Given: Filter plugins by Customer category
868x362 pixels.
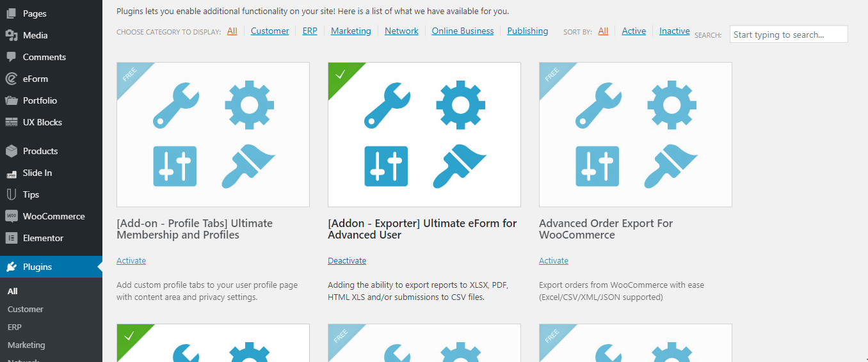Looking at the screenshot, I should click(x=269, y=31).
